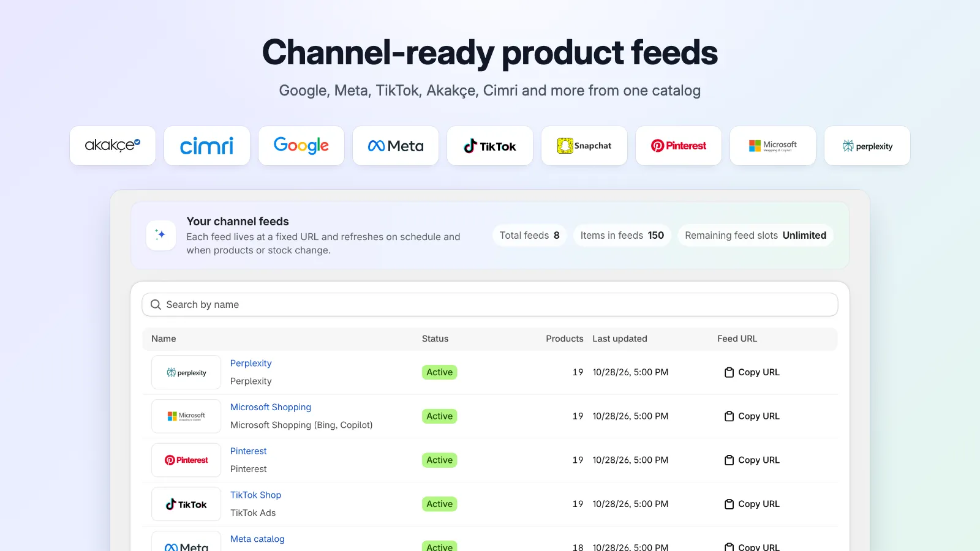Click the Feed URL column header

(x=737, y=339)
